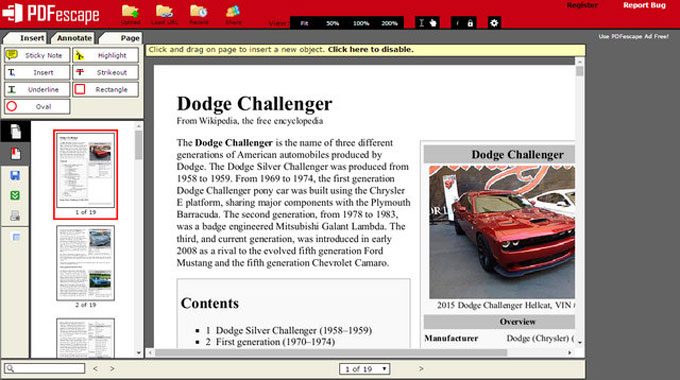The height and width of the screenshot is (380, 680).
Task: Select the Sticky Note tool
Action: coord(37,55)
